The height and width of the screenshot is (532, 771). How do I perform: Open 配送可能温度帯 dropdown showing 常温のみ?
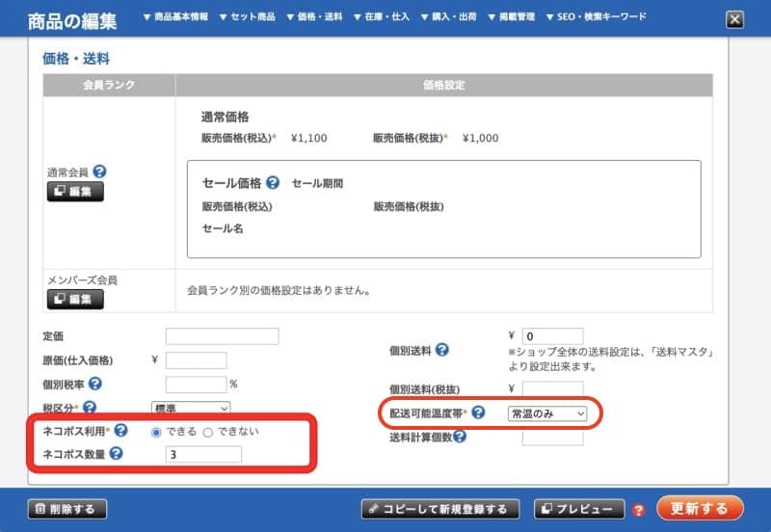[x=547, y=413]
